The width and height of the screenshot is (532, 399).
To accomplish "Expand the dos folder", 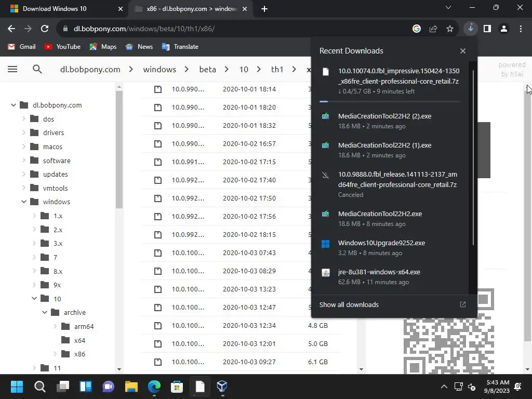I will (24, 119).
